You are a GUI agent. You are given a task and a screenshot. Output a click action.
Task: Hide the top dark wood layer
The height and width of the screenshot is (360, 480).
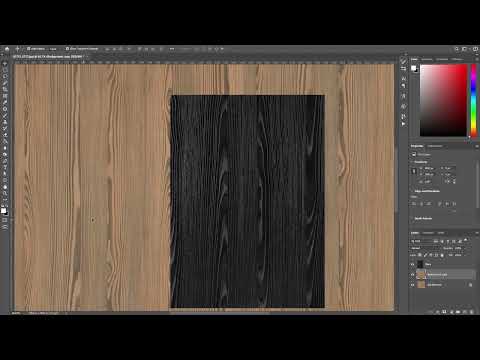pos(412,265)
